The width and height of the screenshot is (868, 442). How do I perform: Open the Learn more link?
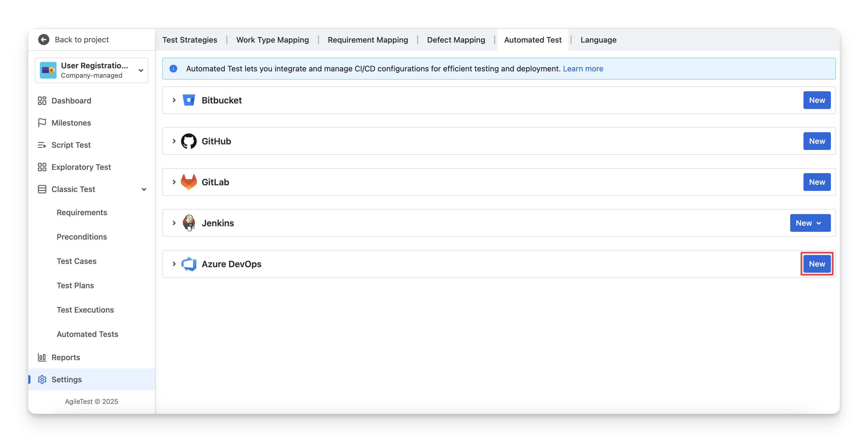(583, 69)
